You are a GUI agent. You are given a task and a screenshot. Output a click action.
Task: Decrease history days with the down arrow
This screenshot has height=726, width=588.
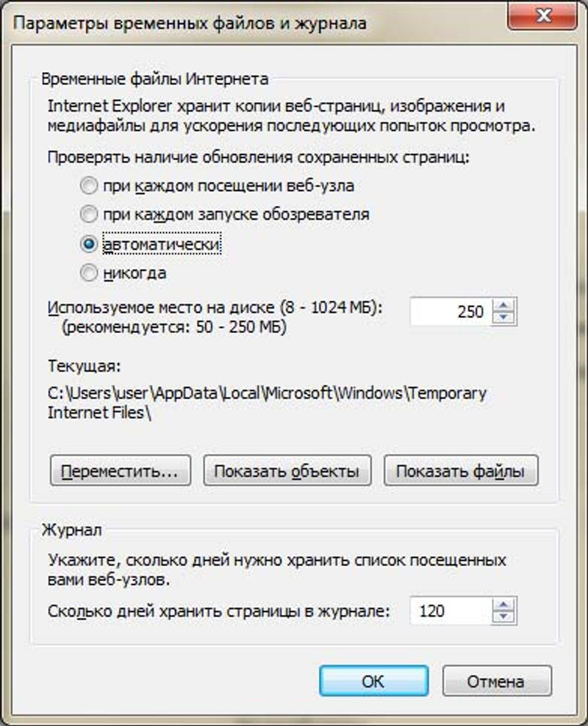coord(503,617)
